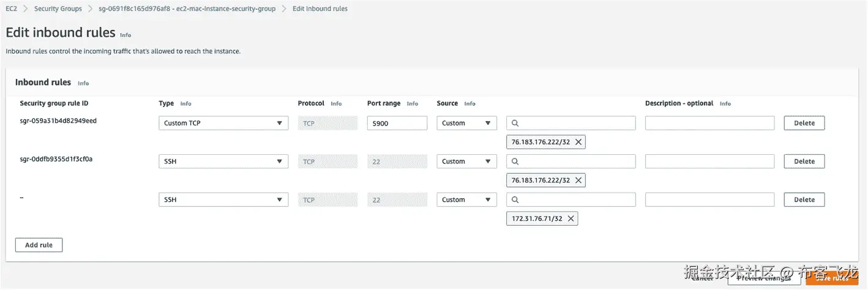Go to EC2 in the breadcrumb
Viewport: 868px width, 290px height.
click(x=12, y=9)
